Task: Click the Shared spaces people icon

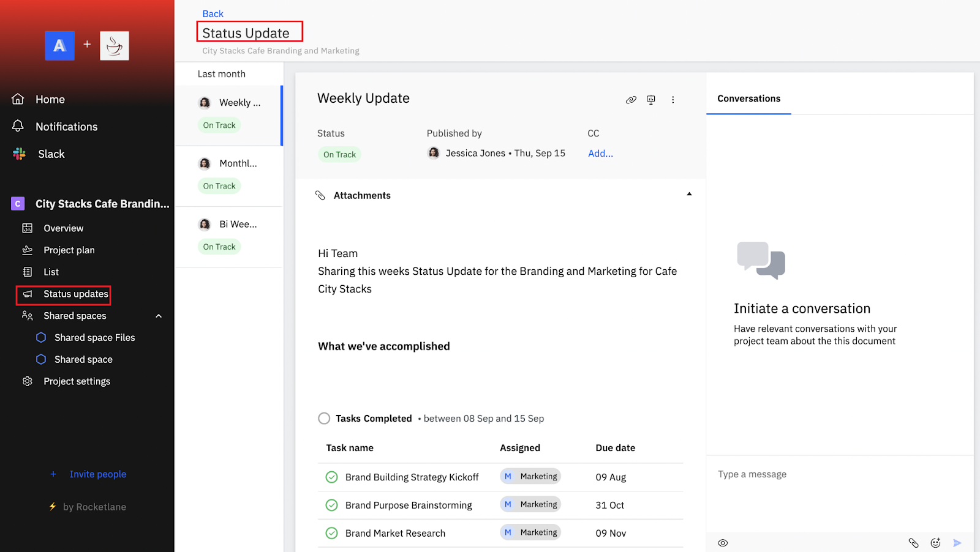Action: pos(28,316)
